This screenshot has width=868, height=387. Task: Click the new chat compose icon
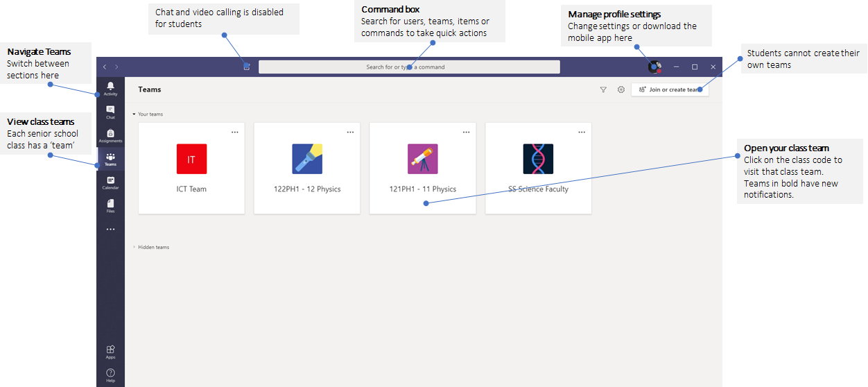pos(246,67)
